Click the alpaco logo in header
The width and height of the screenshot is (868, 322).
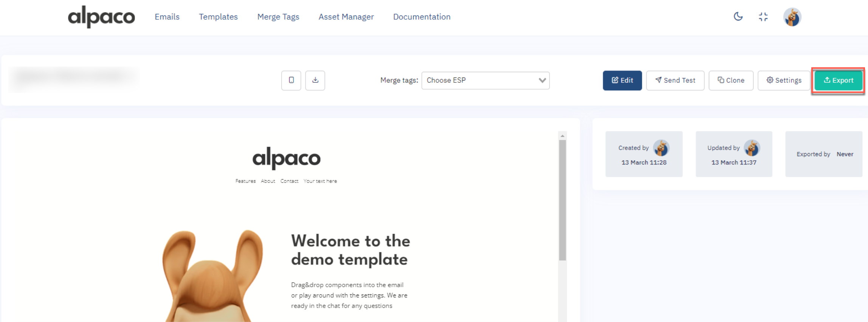(101, 17)
